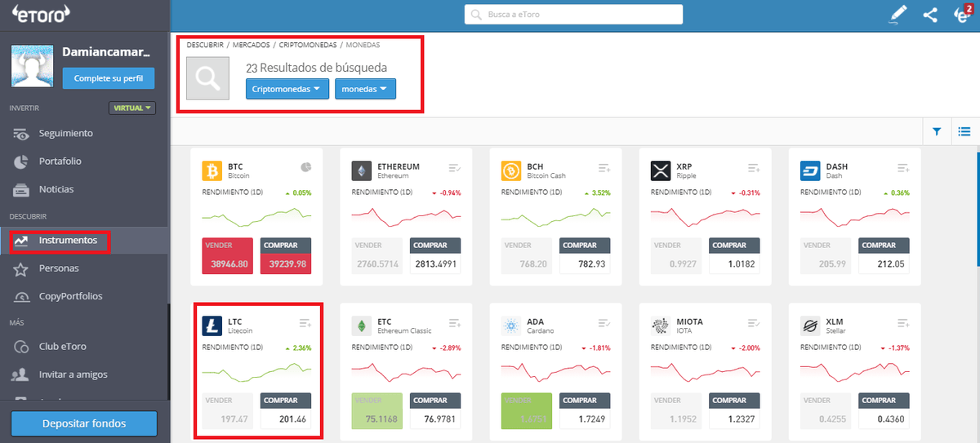Screen dimensions: 980x443
Task: Open the VIRTUAL account mode dropdown
Action: click(131, 108)
